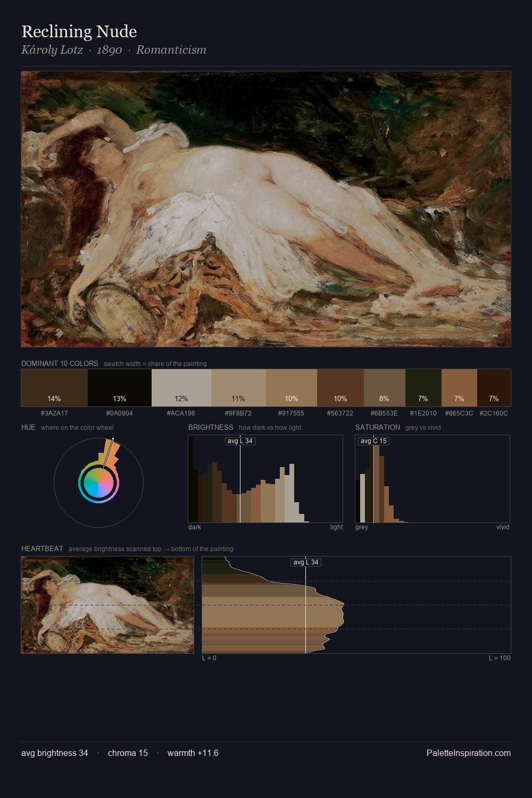Click the '14%' swatch percentage
The width and height of the screenshot is (532, 798).
[54, 398]
